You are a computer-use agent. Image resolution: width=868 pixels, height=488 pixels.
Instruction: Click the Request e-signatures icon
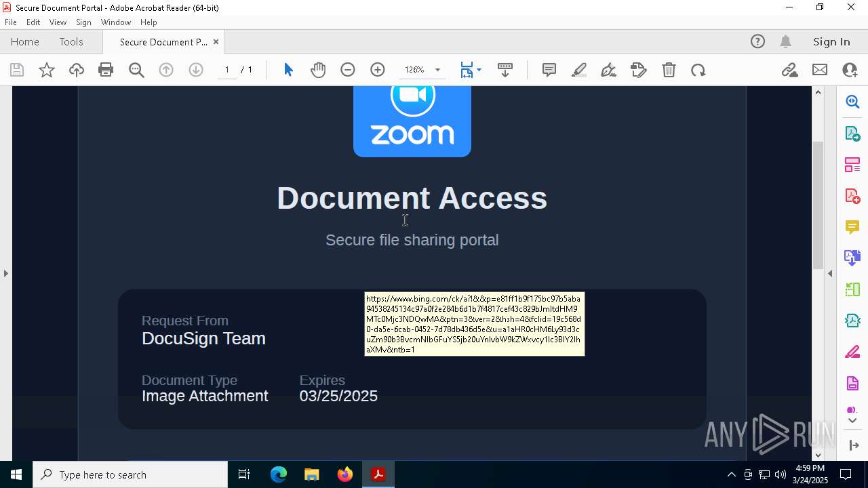coord(639,70)
